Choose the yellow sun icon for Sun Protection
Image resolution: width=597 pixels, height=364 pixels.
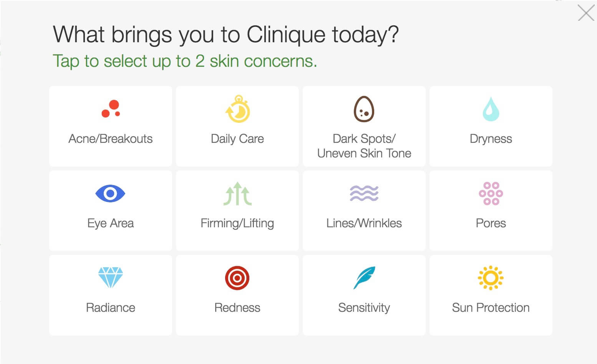pos(491,278)
